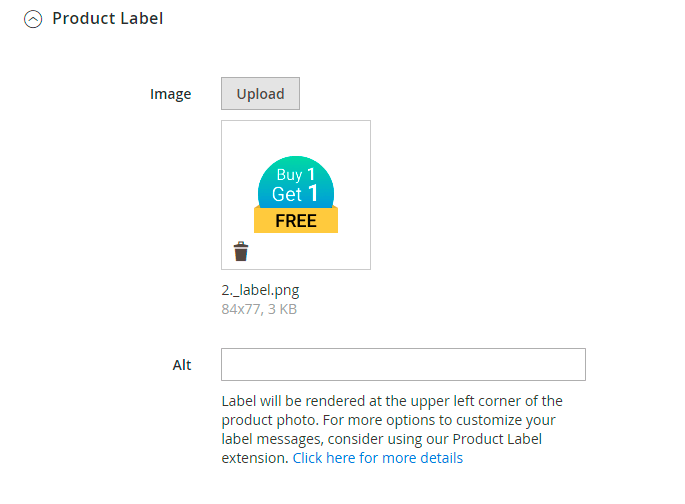Click the teal circle badge graphic
685x504 pixels.
pos(296,170)
